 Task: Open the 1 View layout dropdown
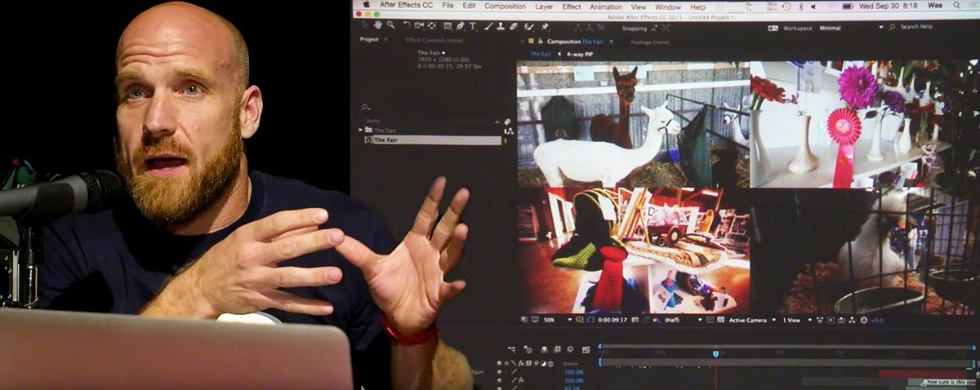click(796, 320)
